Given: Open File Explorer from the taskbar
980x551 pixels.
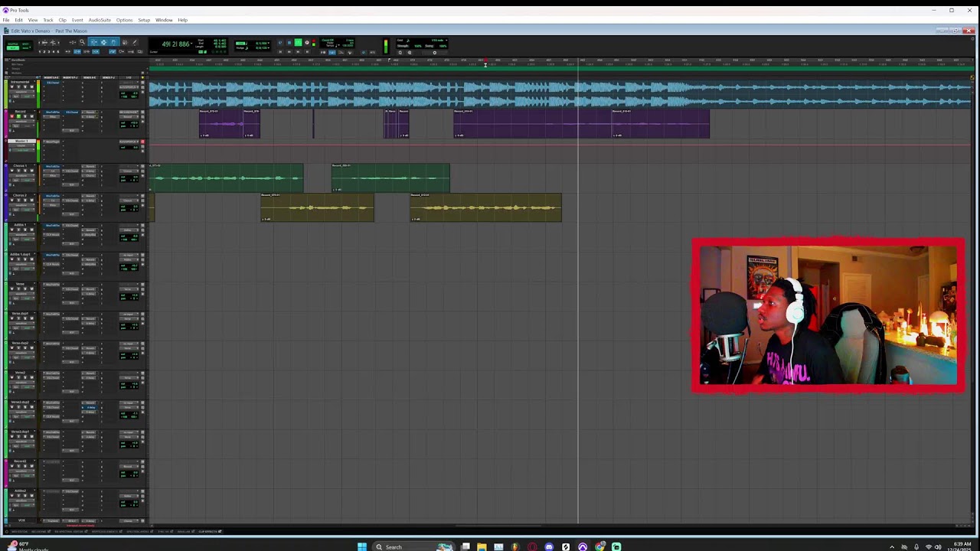Looking at the screenshot, I should point(482,546).
